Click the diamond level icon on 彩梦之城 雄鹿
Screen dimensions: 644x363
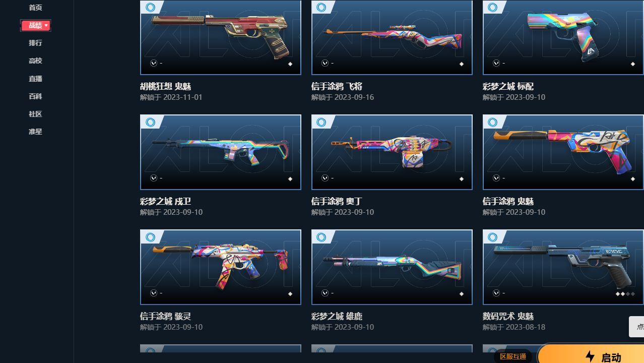click(461, 294)
